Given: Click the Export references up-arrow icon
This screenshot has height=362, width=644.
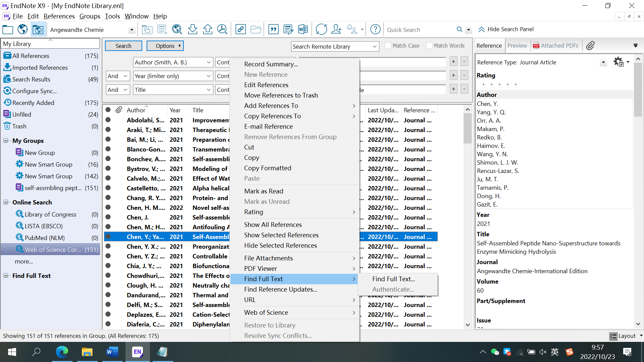Looking at the screenshot, I should pos(208,29).
